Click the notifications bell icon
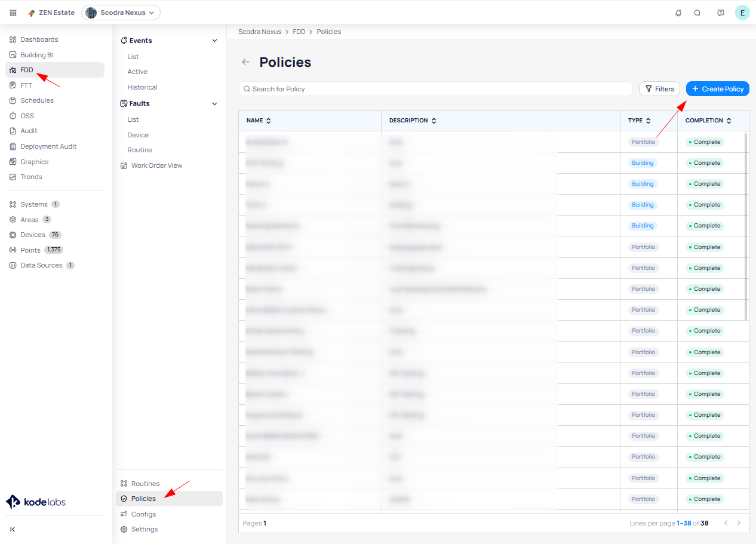Image resolution: width=756 pixels, height=544 pixels. (x=678, y=13)
